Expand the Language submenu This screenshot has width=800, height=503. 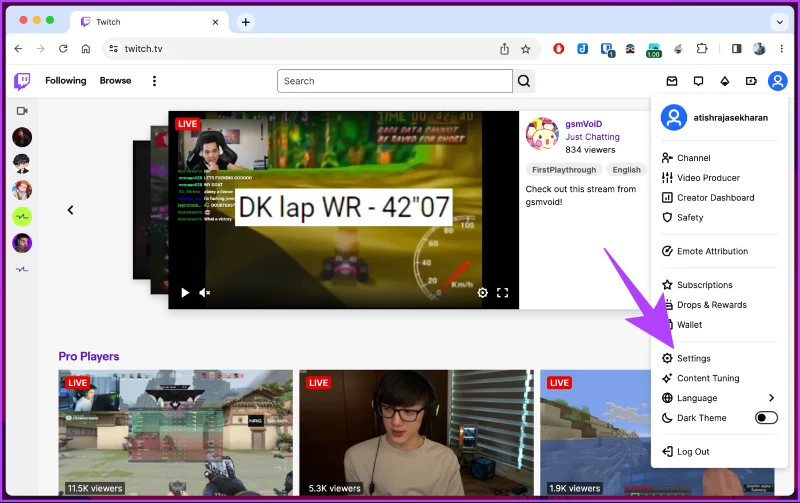(x=718, y=398)
